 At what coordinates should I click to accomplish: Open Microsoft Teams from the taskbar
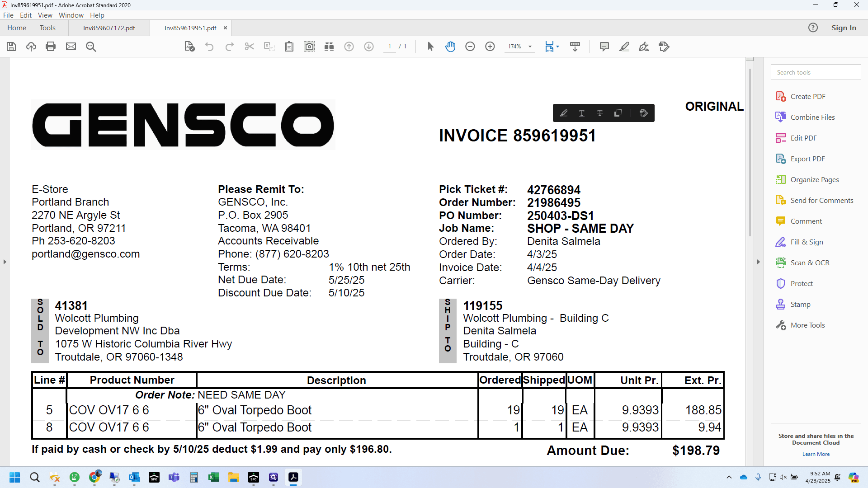click(174, 477)
